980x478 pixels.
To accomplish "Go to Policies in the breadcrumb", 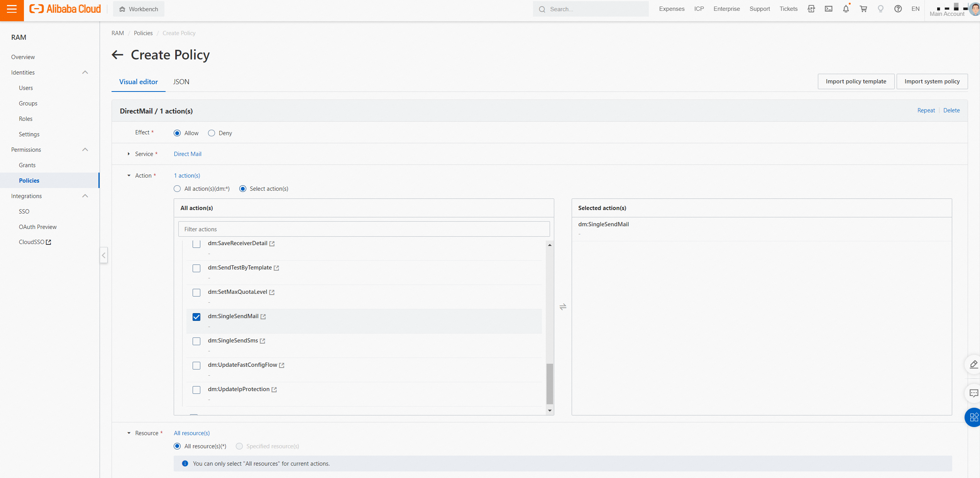I will (x=143, y=33).
